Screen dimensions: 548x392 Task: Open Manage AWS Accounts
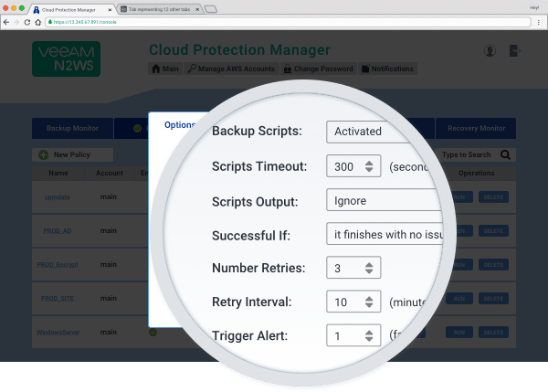(231, 69)
